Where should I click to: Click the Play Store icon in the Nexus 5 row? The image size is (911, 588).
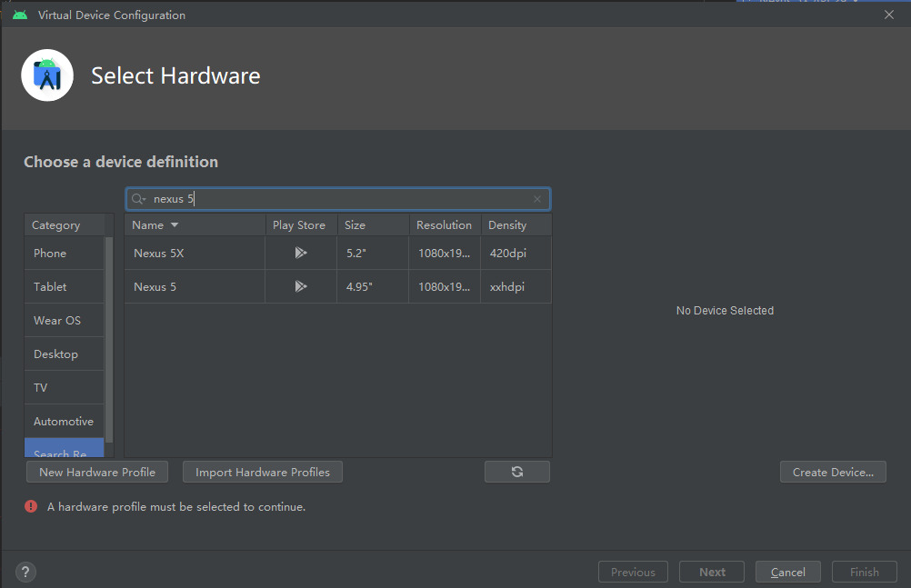[x=300, y=286]
